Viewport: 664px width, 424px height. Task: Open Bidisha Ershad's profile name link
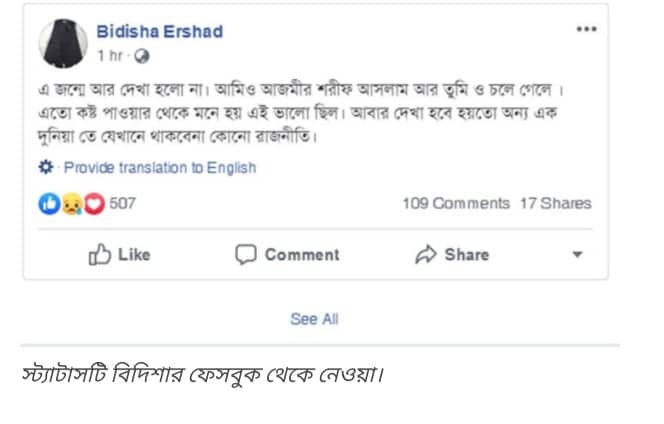159,32
